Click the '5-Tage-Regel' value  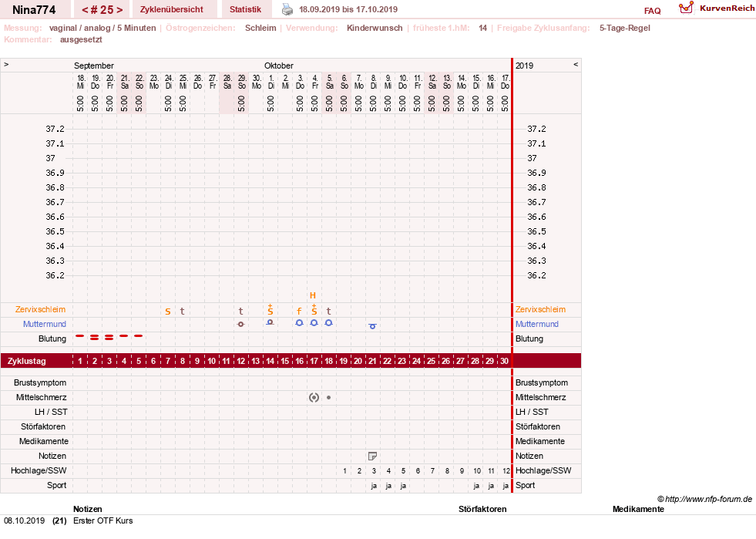coord(624,28)
